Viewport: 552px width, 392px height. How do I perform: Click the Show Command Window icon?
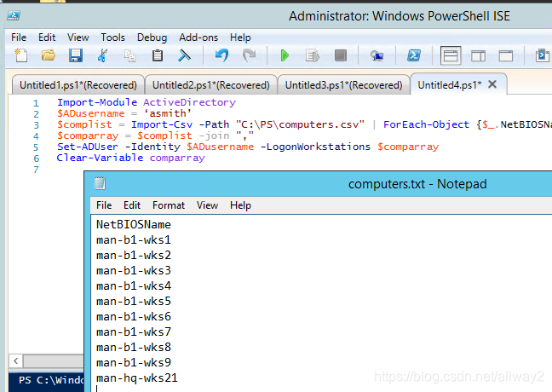click(x=543, y=55)
